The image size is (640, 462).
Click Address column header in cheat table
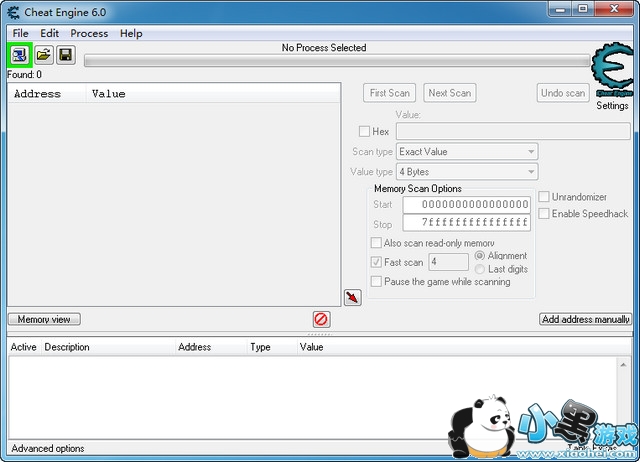pos(211,347)
